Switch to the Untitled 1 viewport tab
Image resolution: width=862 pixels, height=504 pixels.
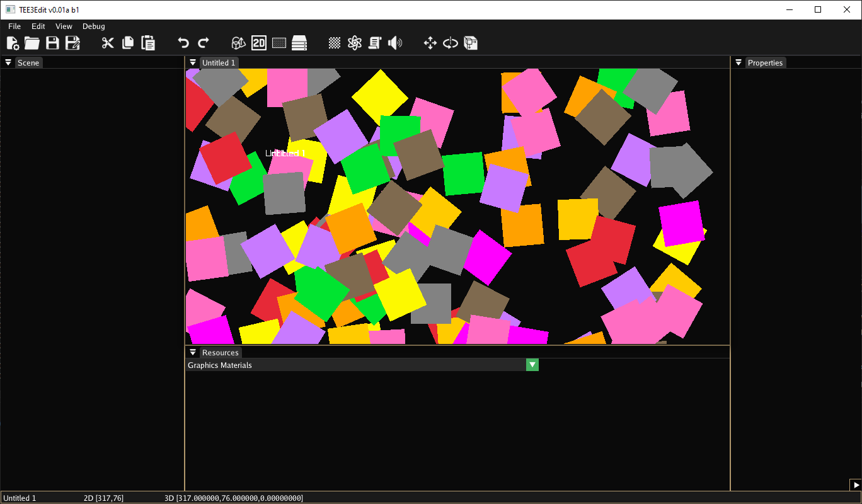218,62
